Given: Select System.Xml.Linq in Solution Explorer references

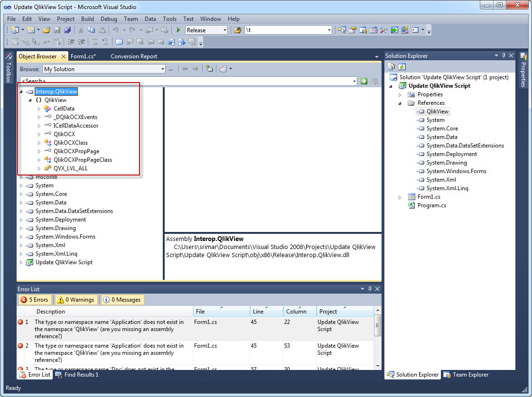Looking at the screenshot, I should coord(447,188).
